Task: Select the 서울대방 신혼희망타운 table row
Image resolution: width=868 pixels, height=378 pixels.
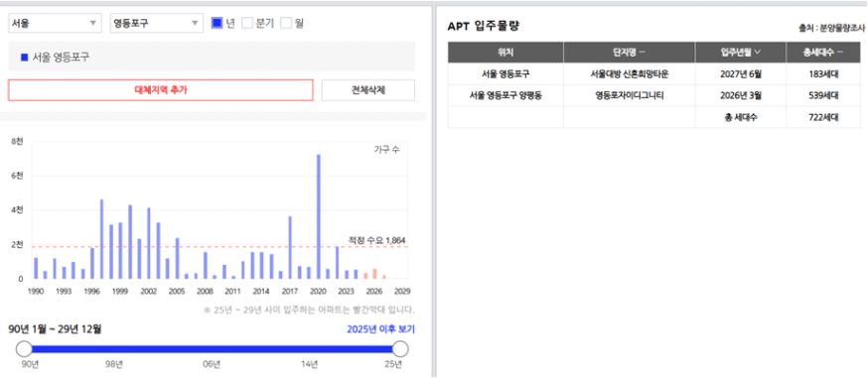Action: [x=653, y=74]
